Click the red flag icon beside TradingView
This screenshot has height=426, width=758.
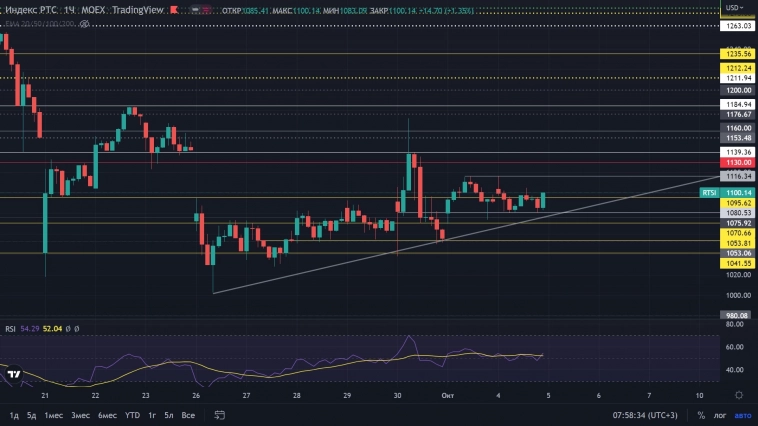tap(173, 9)
